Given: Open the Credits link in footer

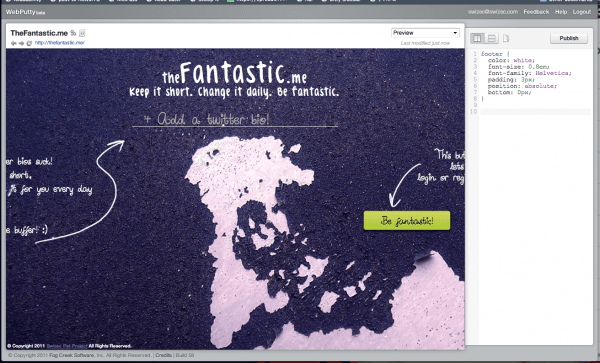Looking at the screenshot, I should coord(163,355).
